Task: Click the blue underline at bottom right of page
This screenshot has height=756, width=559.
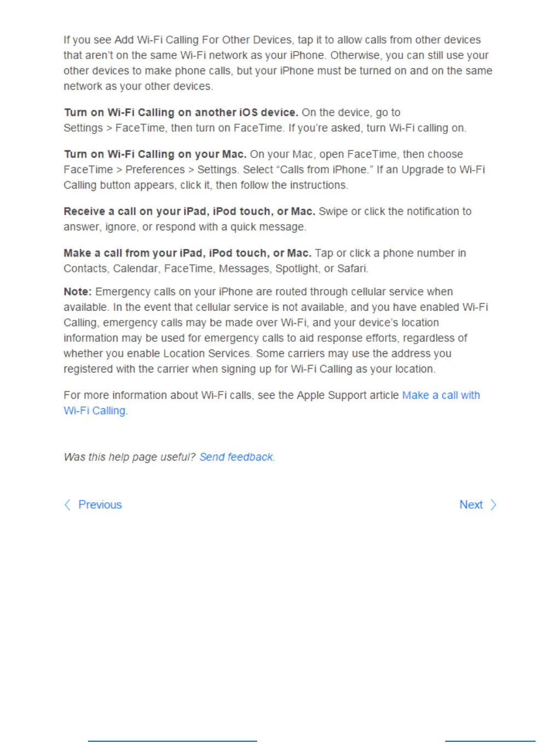Action: coord(490,741)
